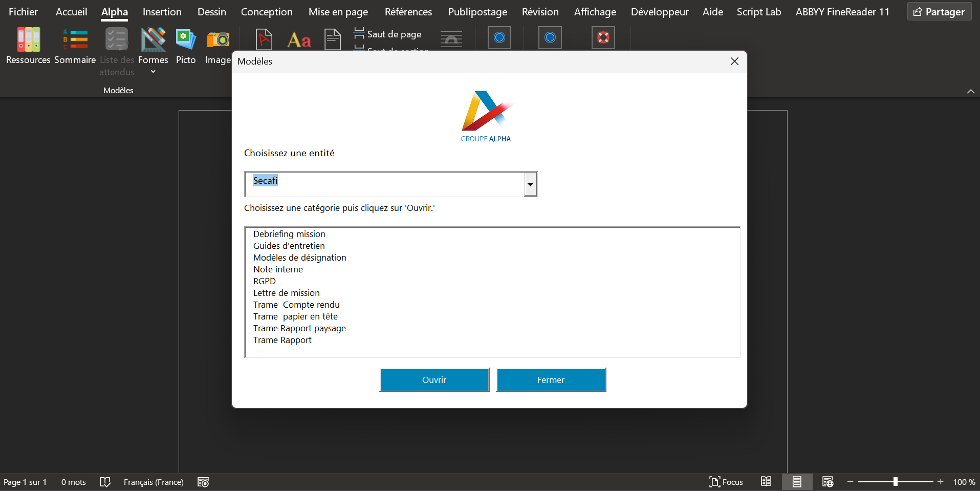The width and height of the screenshot is (980, 491).
Task: Open the Développeur tab
Action: [x=660, y=12]
